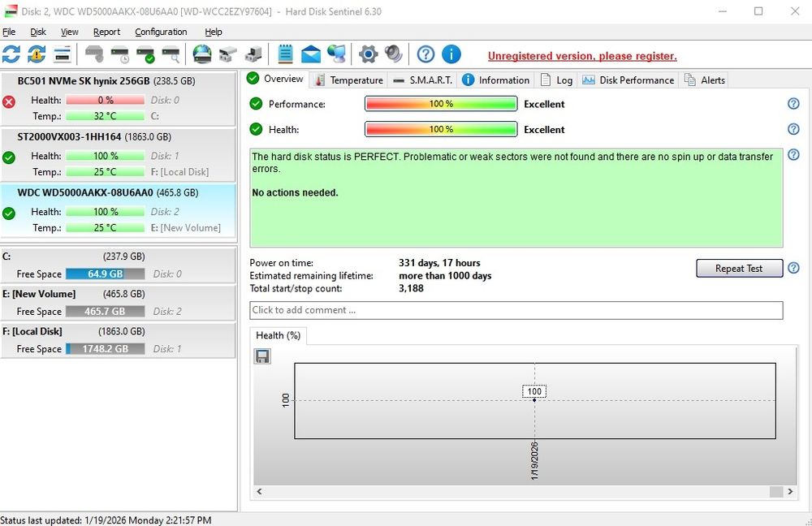Image resolution: width=812 pixels, height=526 pixels.
Task: Select the WDC WD5000AAKX-08U6AA0 disk entry
Action: pos(118,210)
